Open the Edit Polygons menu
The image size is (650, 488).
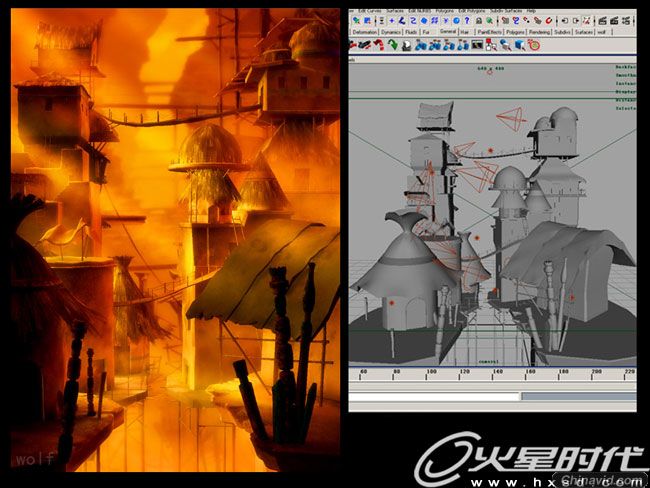[x=472, y=11]
